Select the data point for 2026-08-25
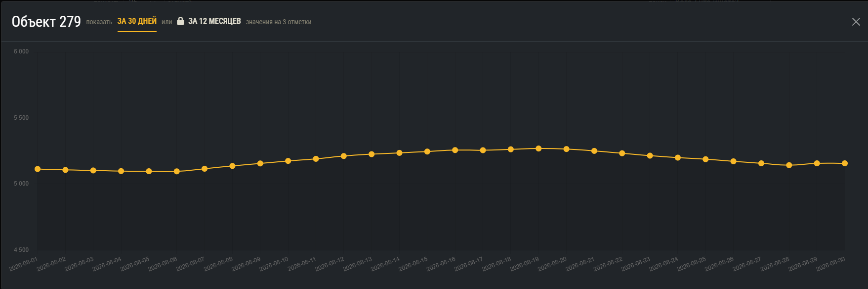Viewport: 868px width, 289px height. pyautogui.click(x=705, y=159)
